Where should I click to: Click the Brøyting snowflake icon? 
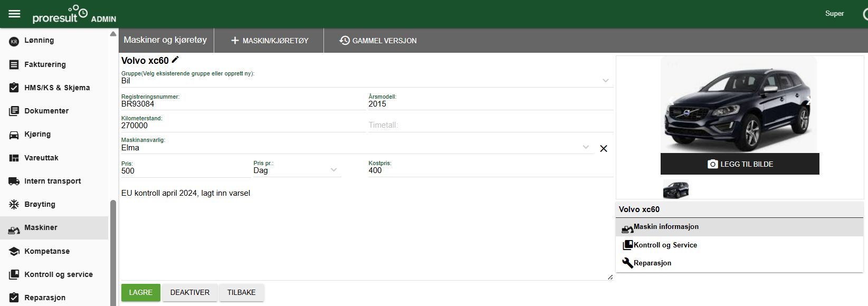coord(14,204)
